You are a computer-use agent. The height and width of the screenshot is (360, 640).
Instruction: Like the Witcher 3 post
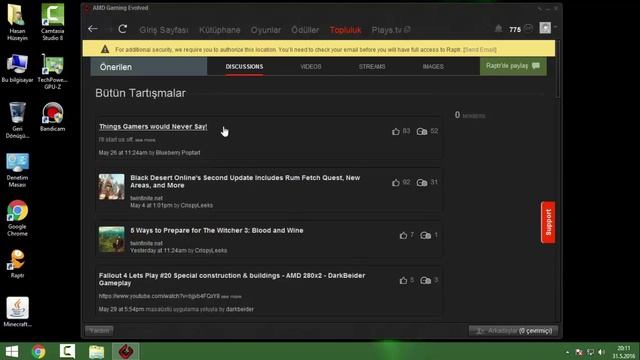403,235
